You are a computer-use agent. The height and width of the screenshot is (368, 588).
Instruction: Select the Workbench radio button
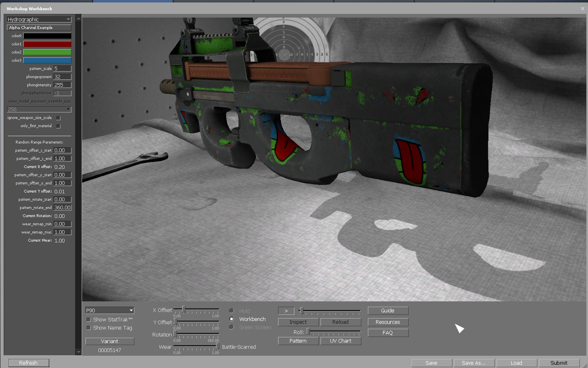[x=232, y=319]
